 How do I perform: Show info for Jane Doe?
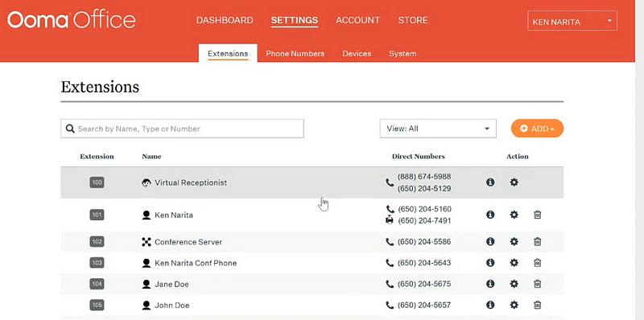coord(490,284)
